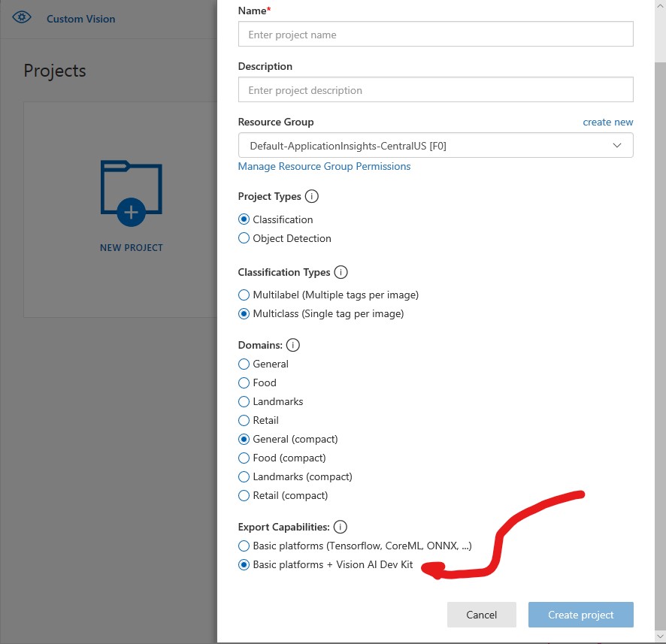This screenshot has width=666, height=644.
Task: Select the Food (compact) domain
Action: coord(244,458)
